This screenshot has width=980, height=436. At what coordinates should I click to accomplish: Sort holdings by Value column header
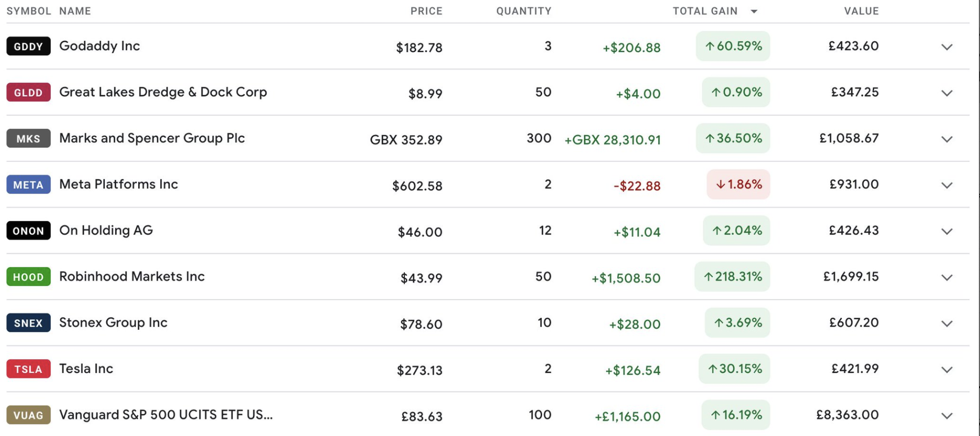click(861, 11)
